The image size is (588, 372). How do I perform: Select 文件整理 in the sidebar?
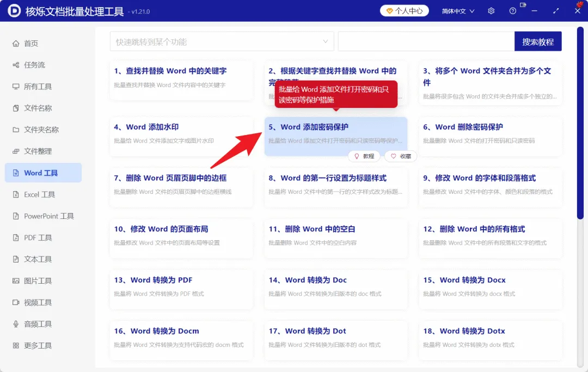click(43, 151)
